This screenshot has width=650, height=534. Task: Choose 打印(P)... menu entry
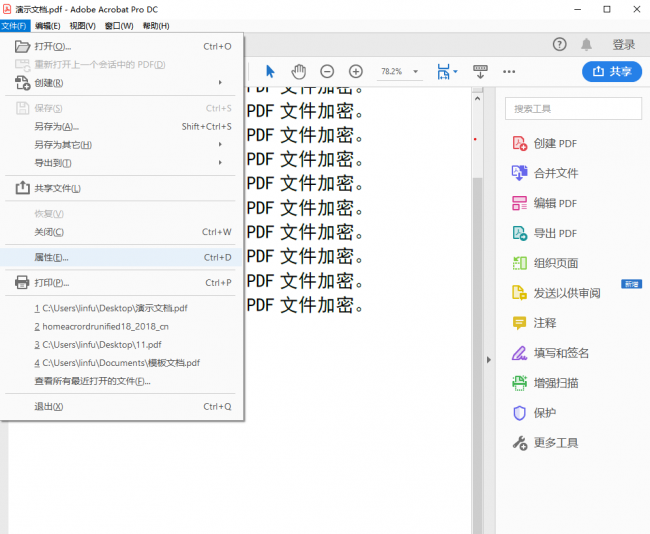pyautogui.click(x=122, y=283)
